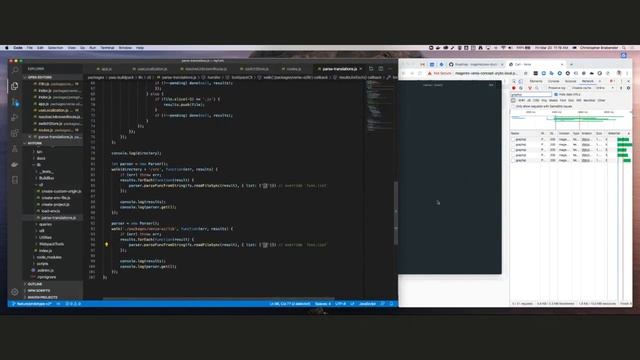The height and width of the screenshot is (360, 640).
Task: Click the network timeline overview graph
Action: click(x=570, y=120)
